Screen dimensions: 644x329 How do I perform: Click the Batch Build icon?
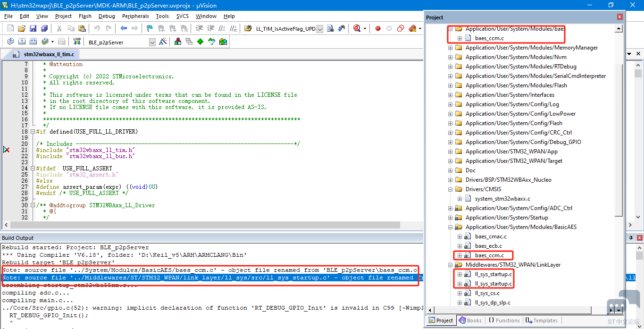pos(44,42)
